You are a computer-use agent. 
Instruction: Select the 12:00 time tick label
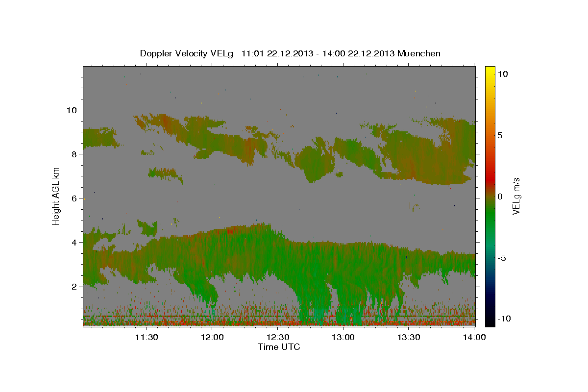212,337
